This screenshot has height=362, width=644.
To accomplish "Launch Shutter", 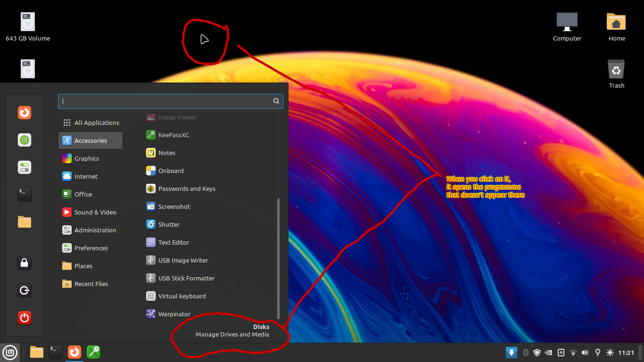I will 170,224.
